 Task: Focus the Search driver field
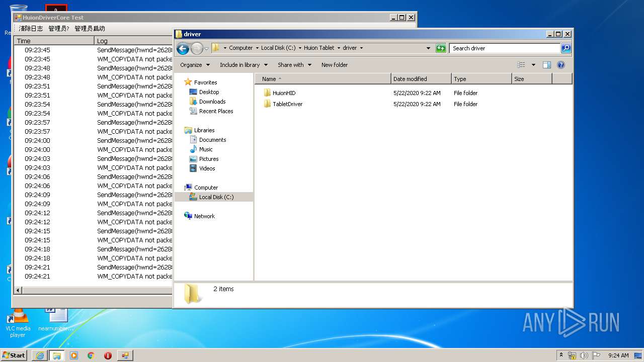[505, 48]
